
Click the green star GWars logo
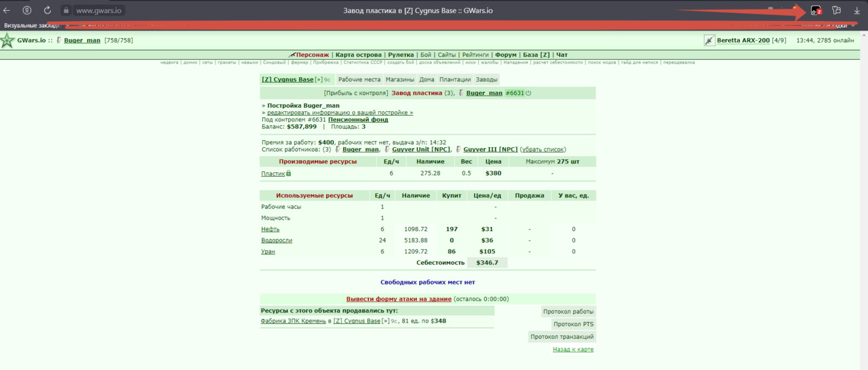(x=7, y=41)
